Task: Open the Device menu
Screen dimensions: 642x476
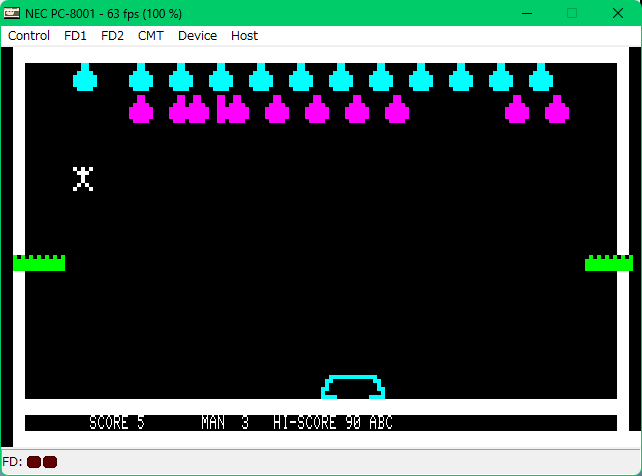Action: point(197,36)
